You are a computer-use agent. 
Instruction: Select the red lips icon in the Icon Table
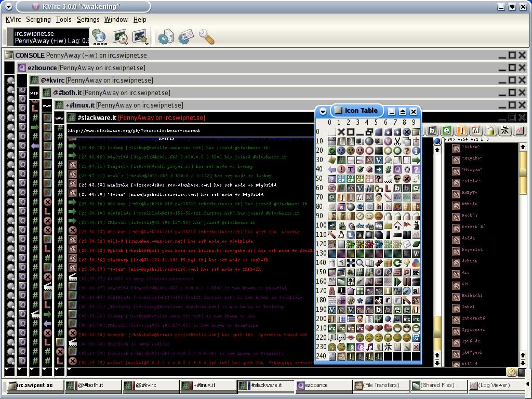pos(351,338)
